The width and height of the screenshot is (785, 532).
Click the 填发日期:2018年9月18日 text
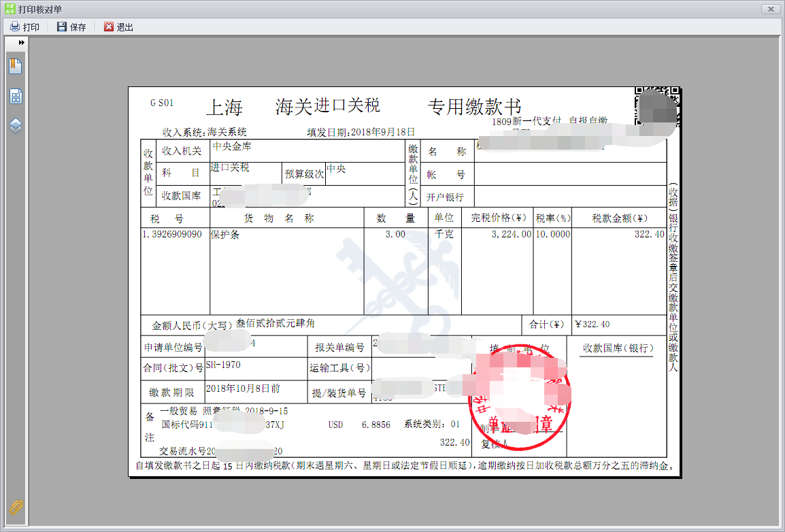[x=361, y=132]
